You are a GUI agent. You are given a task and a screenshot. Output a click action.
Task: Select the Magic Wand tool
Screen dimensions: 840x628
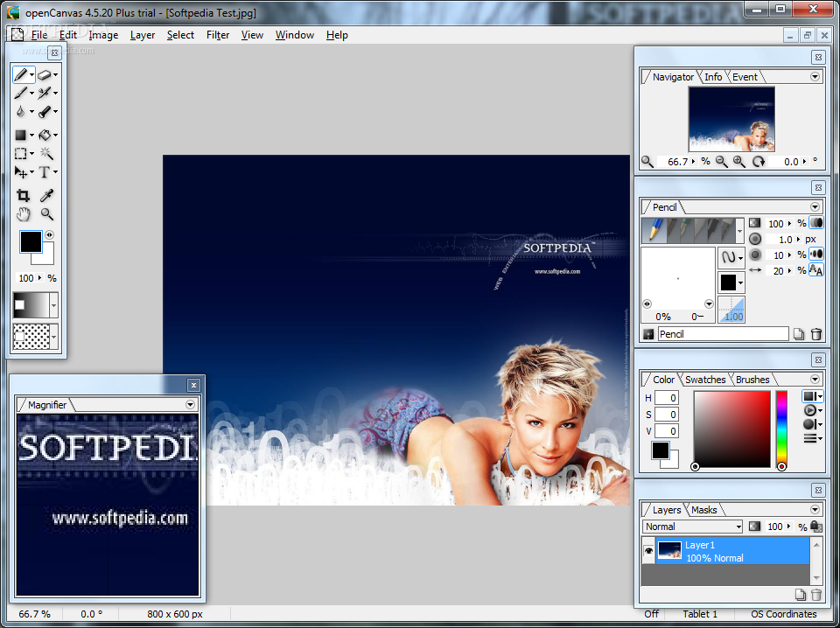click(46, 154)
